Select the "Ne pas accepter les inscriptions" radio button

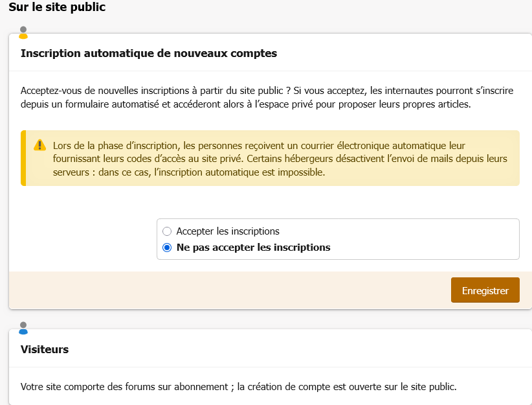coord(167,248)
